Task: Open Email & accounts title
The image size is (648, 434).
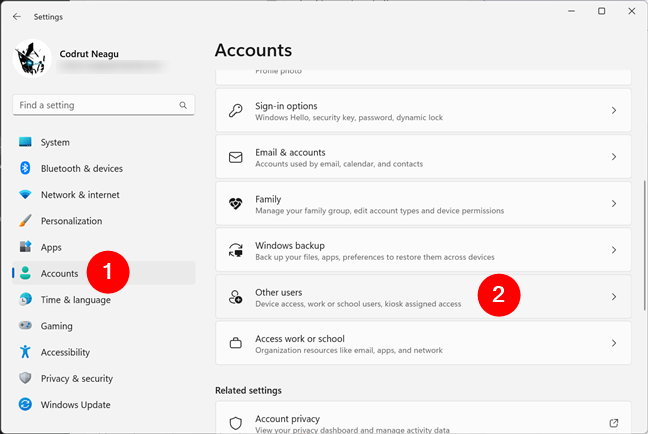Action: click(x=290, y=153)
